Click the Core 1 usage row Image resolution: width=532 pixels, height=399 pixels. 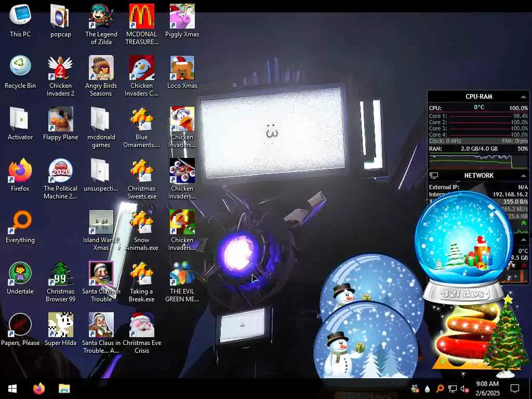[x=478, y=116]
